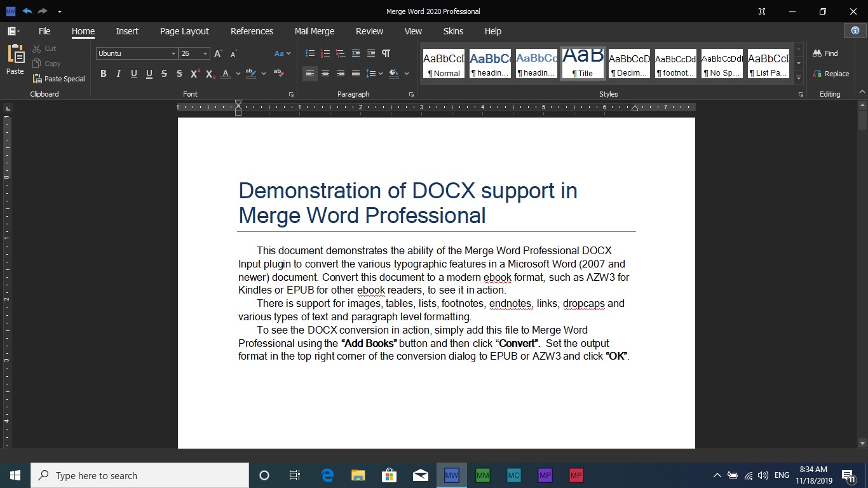The height and width of the screenshot is (488, 868).
Task: Switch to the Review tab
Action: coord(369,31)
